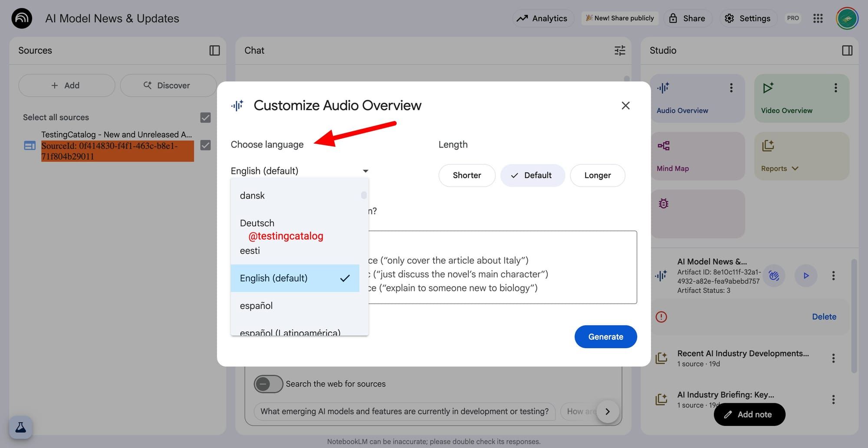Pick español from the language list
Viewport: 868px width, 448px height.
coord(295,306)
